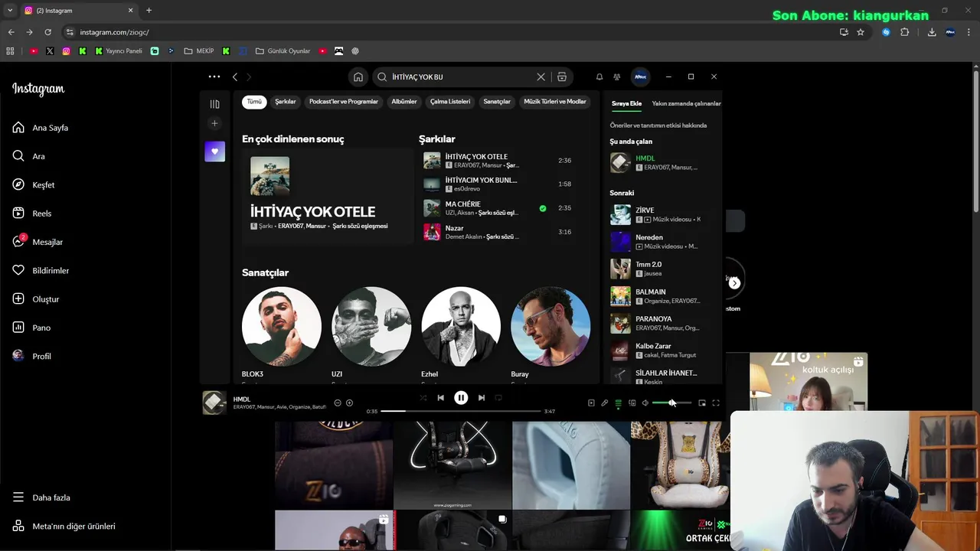The height and width of the screenshot is (551, 980).
Task: Open Chrome extensions puzzle icon
Action: pos(904,32)
